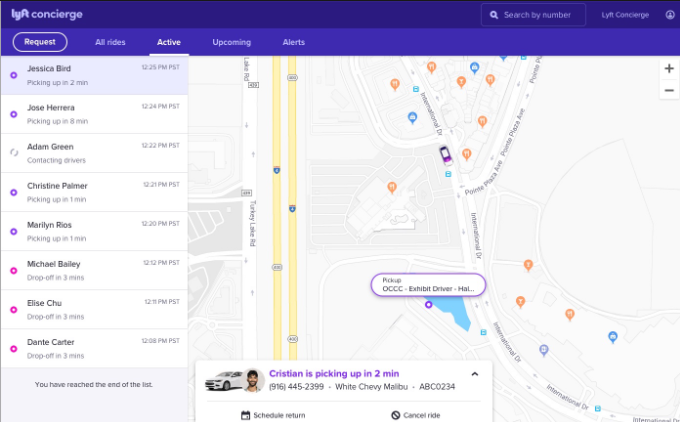Click the Schedule return link
This screenshot has width=680, height=422.
tap(281, 415)
